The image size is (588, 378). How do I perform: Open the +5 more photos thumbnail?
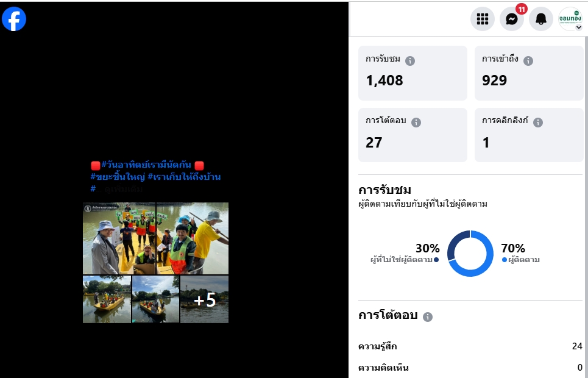[204, 299]
